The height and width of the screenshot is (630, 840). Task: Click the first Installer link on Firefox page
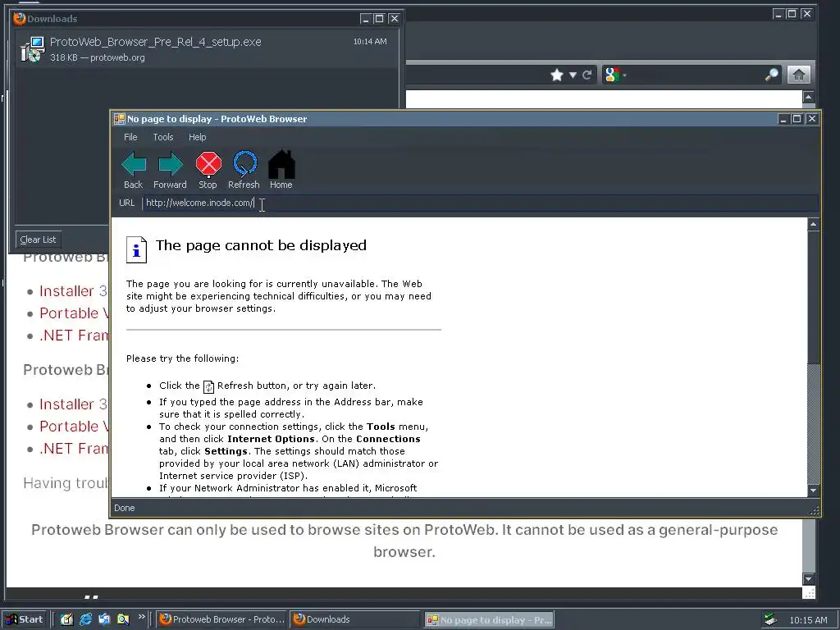click(x=66, y=291)
